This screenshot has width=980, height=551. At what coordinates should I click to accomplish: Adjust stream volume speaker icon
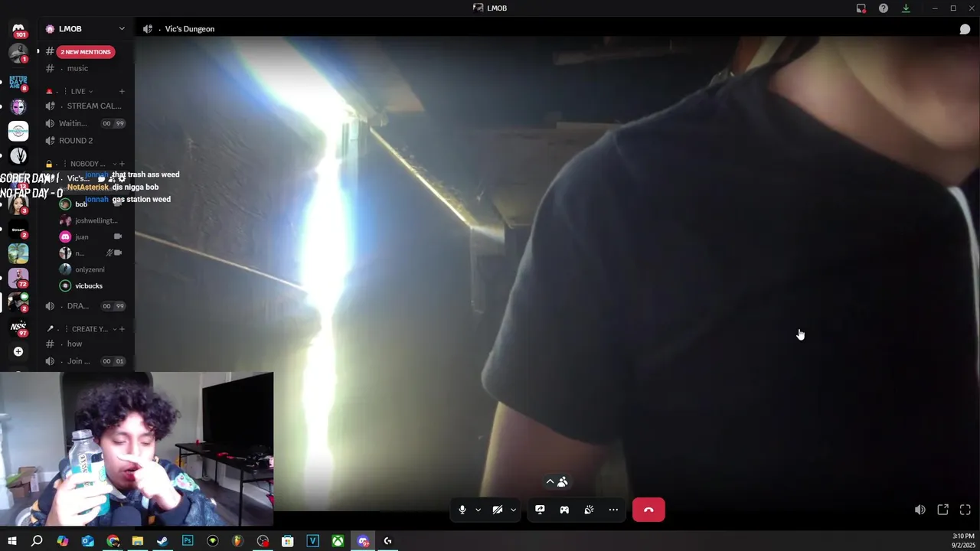(920, 510)
